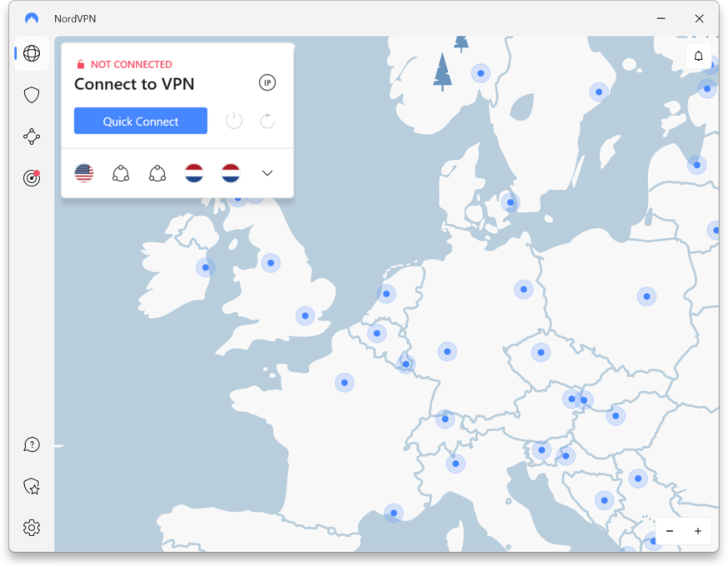Click the IP info circle icon
The height and width of the screenshot is (566, 728).
[267, 82]
